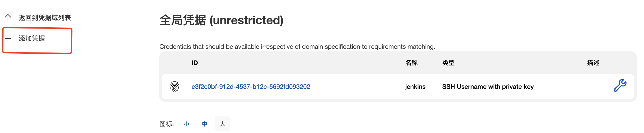Click the 类型 column header
The height and width of the screenshot is (133, 644).
448,63
